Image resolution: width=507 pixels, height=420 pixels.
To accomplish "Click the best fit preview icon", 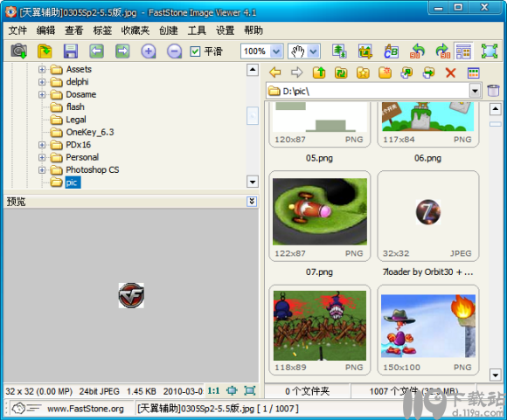I will [x=232, y=390].
